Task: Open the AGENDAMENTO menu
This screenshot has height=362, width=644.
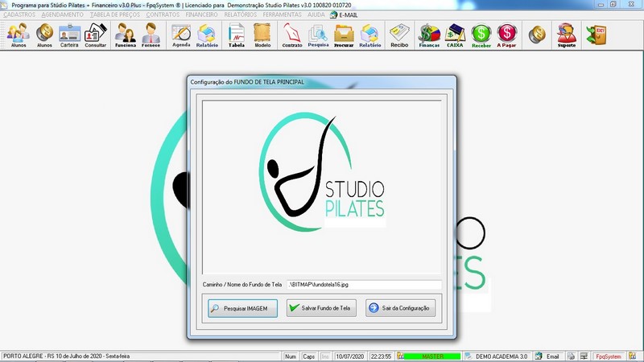Action: pos(63,14)
